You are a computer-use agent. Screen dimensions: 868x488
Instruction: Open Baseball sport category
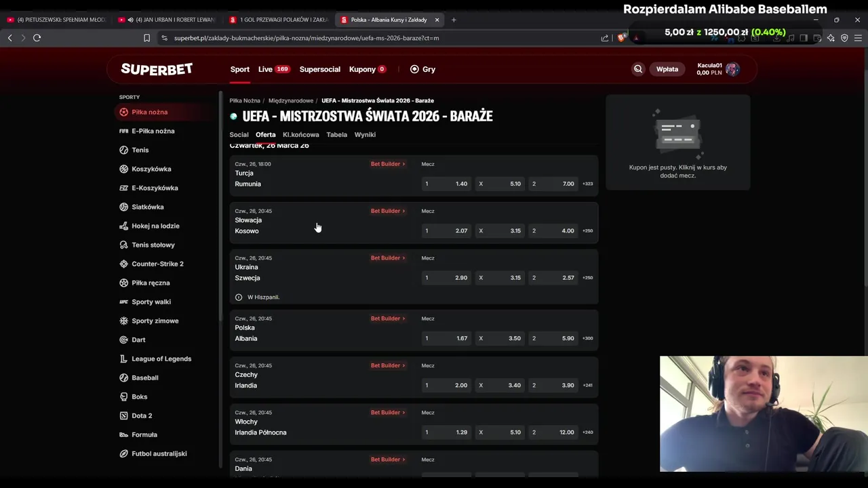coord(144,378)
